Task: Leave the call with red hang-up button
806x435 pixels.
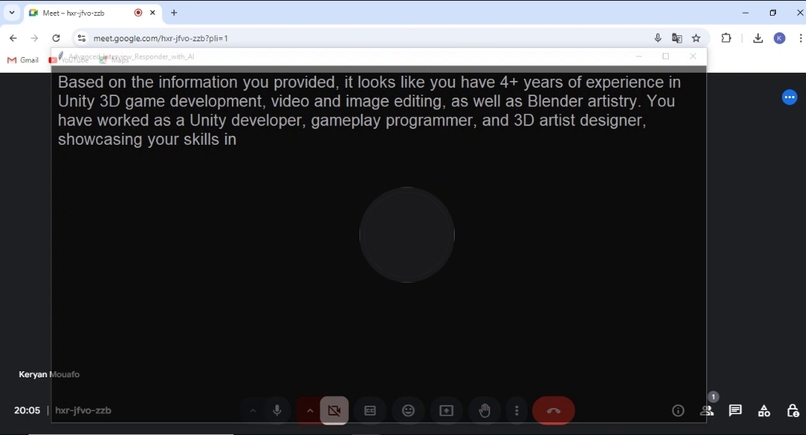Action: (x=554, y=410)
